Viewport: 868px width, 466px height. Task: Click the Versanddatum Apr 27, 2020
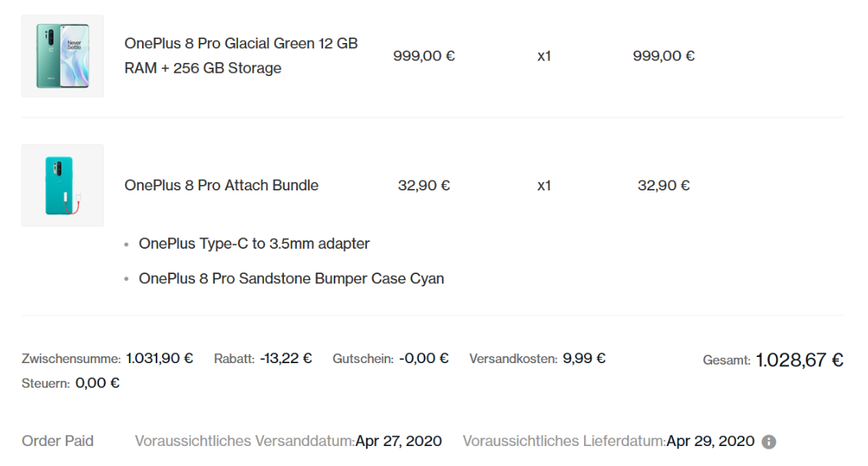[398, 441]
